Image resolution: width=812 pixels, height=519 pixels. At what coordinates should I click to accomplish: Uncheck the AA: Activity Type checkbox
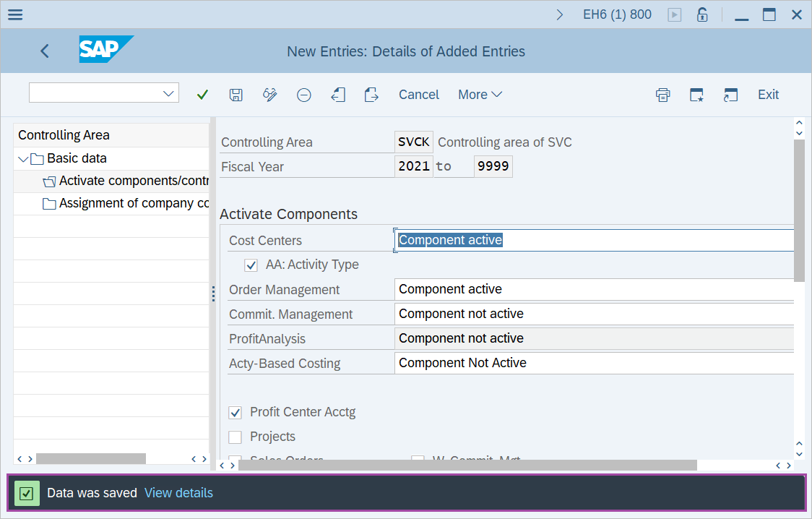click(251, 265)
